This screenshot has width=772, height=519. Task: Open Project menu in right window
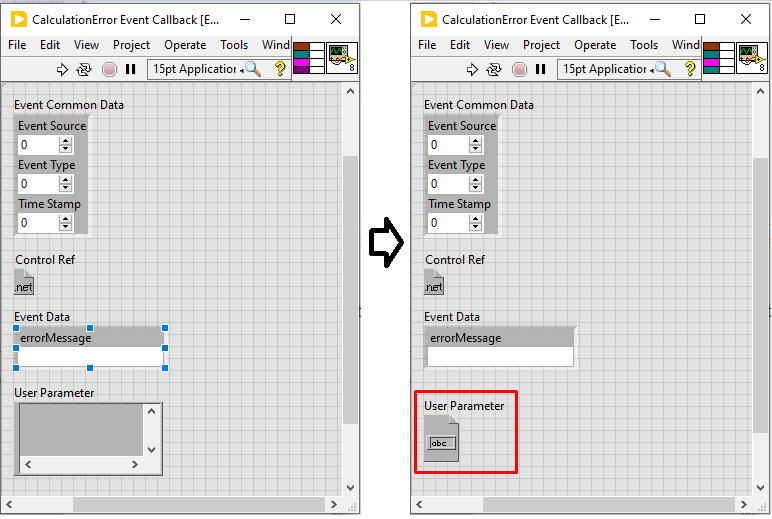[542, 45]
